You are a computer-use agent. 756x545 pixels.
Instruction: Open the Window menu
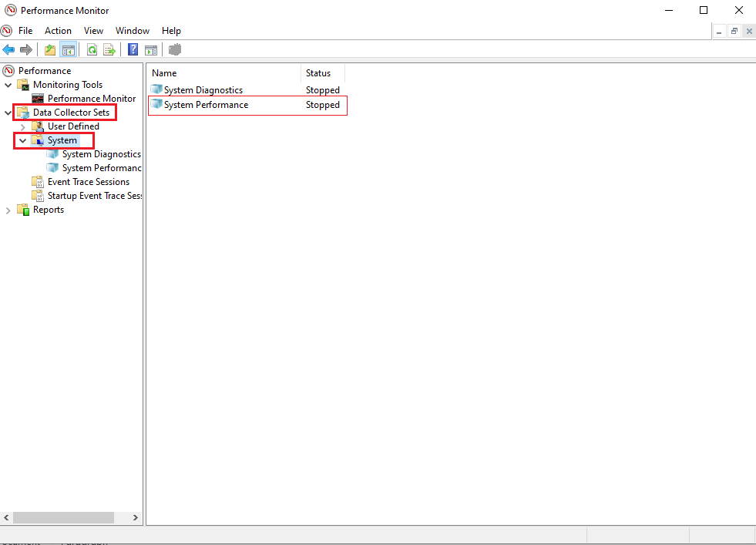click(133, 31)
